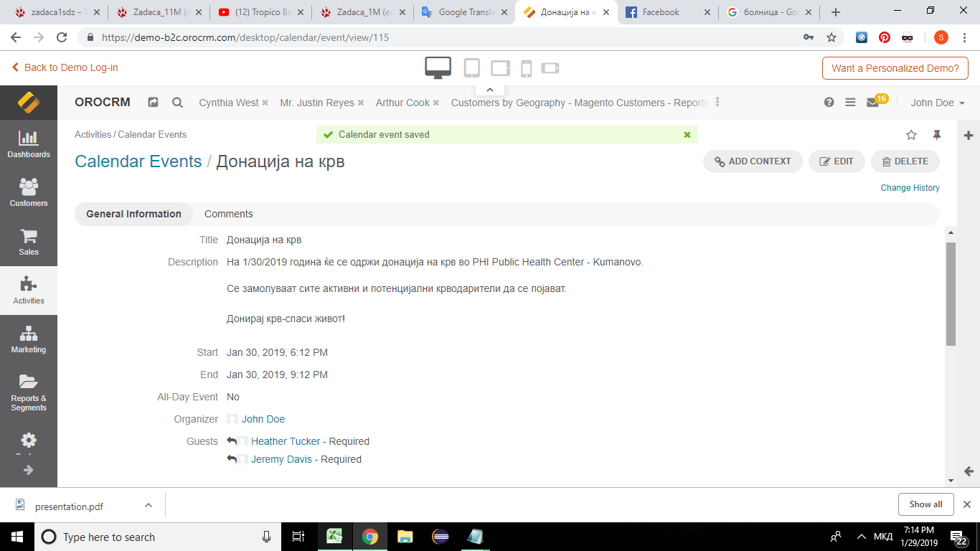The width and height of the screenshot is (980, 551).
Task: Switch to the Comments tab
Action: point(228,214)
